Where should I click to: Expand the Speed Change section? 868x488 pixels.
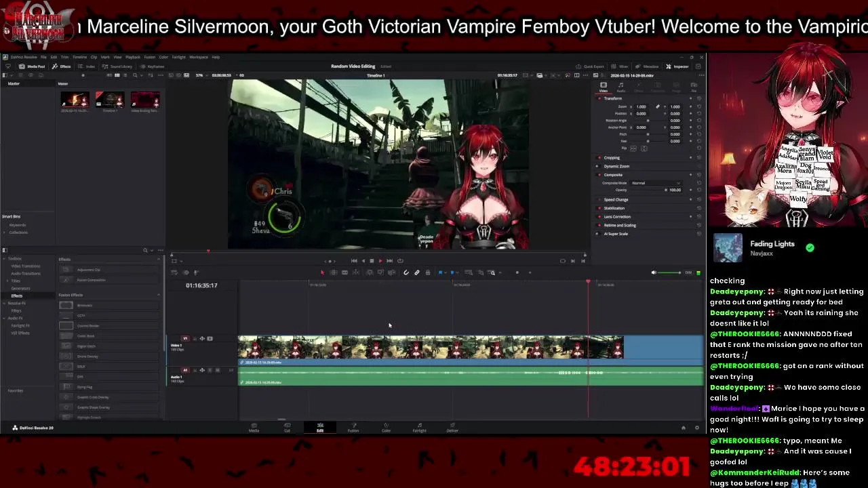click(x=616, y=200)
